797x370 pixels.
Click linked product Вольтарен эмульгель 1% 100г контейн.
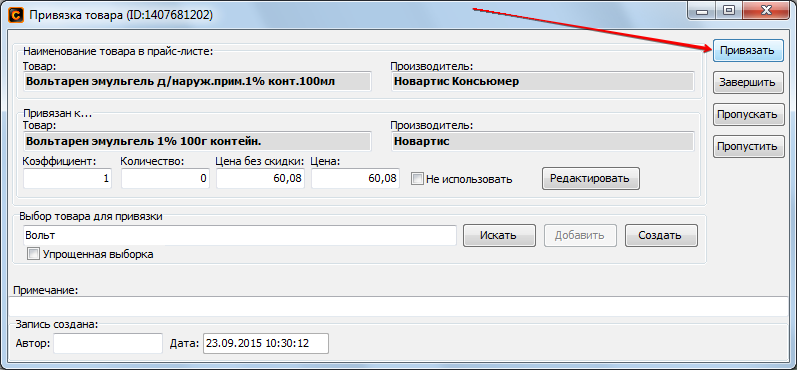click(197, 141)
